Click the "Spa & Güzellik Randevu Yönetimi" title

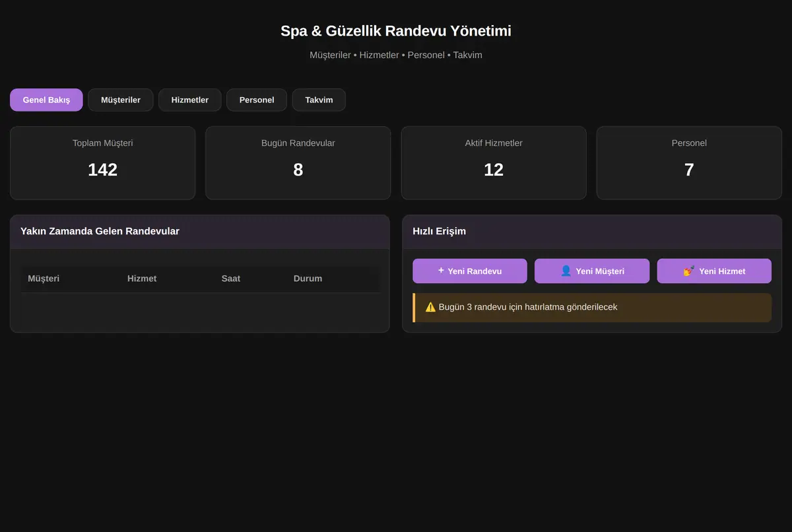pos(396,31)
